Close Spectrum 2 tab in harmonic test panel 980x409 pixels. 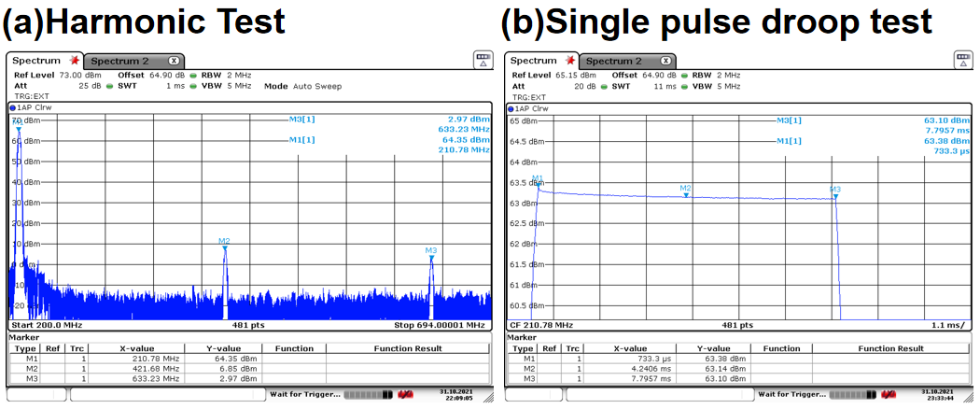click(x=173, y=61)
